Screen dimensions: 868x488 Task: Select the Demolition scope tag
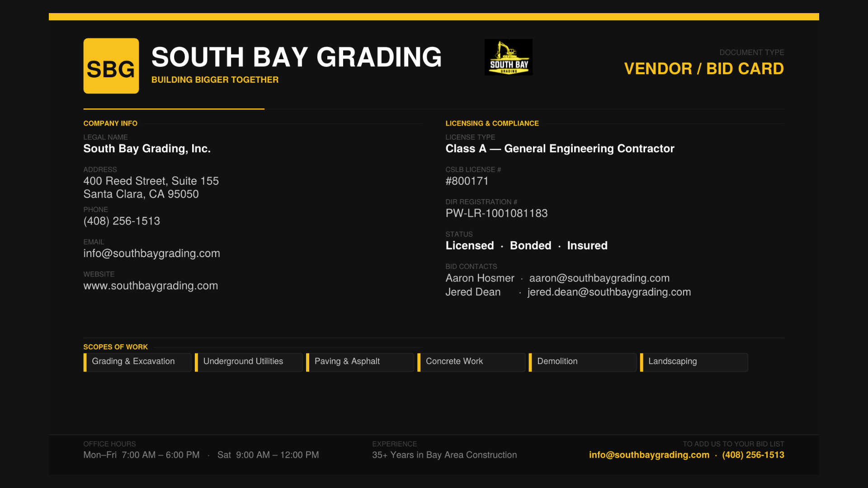(x=582, y=362)
